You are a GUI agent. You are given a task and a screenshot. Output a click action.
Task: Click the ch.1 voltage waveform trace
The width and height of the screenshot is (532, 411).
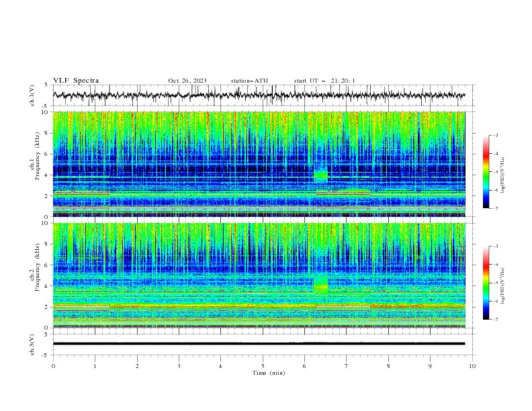(259, 95)
